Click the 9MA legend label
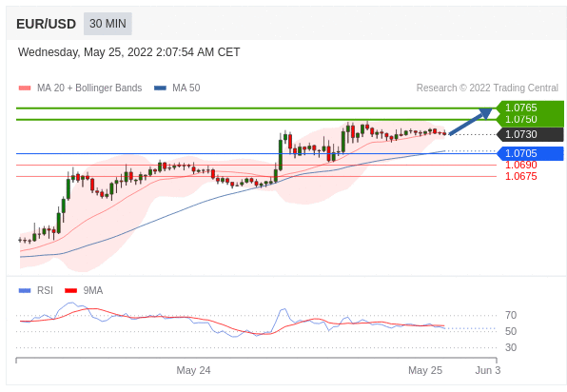567x392 pixels. click(x=93, y=290)
